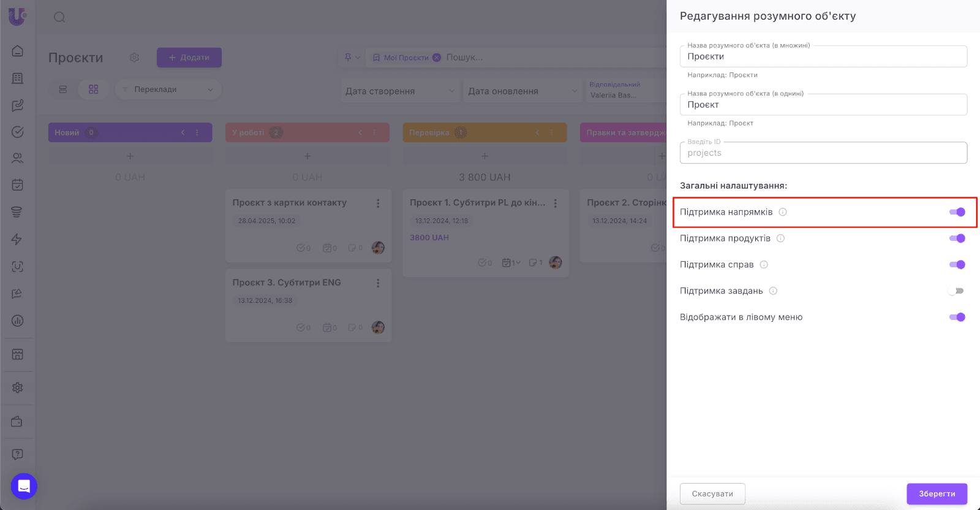Open menu of Проєкт з картки контакту card

click(x=378, y=204)
